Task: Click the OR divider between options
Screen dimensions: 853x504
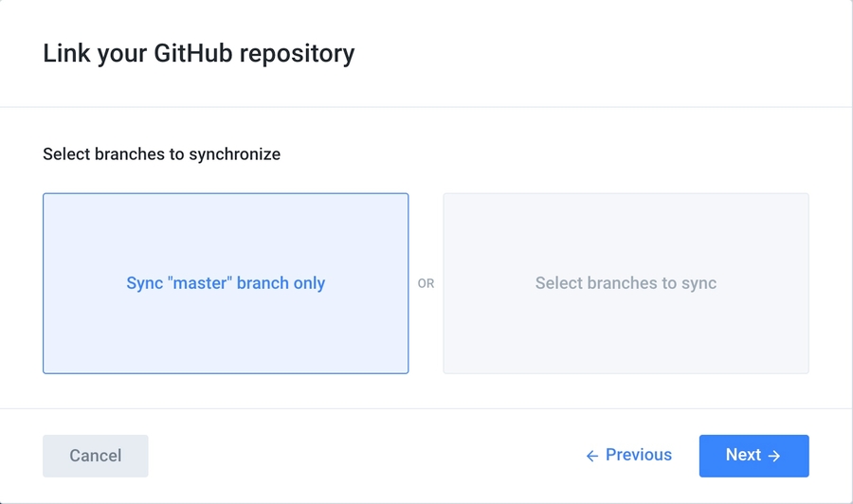Action: click(x=426, y=283)
